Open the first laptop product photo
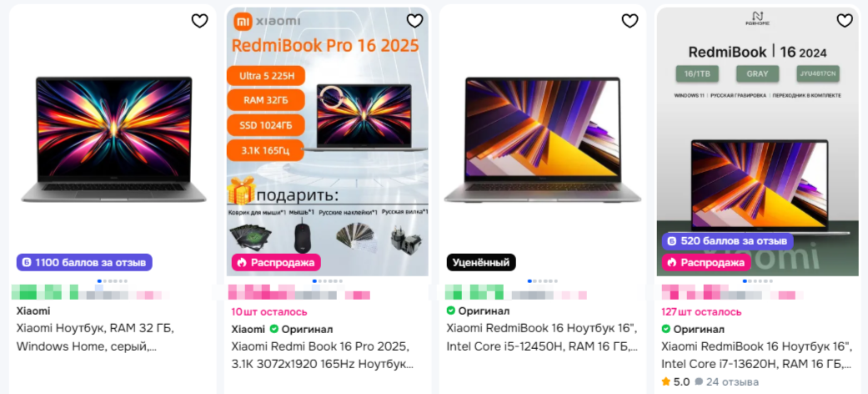Image resolution: width=868 pixels, height=394 pixels. click(113, 139)
